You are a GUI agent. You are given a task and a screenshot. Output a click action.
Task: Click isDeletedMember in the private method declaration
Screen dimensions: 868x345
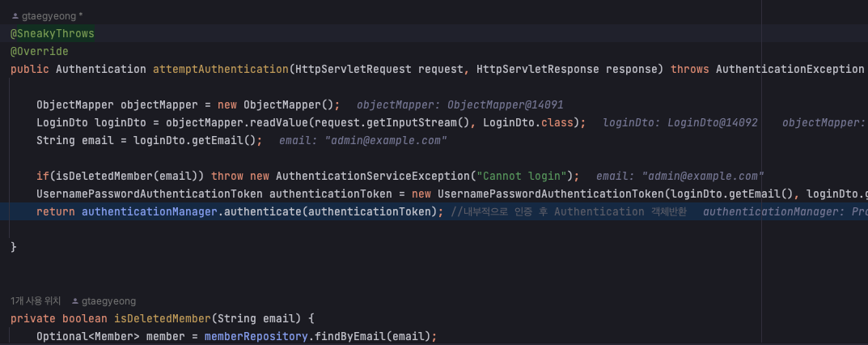tap(163, 319)
